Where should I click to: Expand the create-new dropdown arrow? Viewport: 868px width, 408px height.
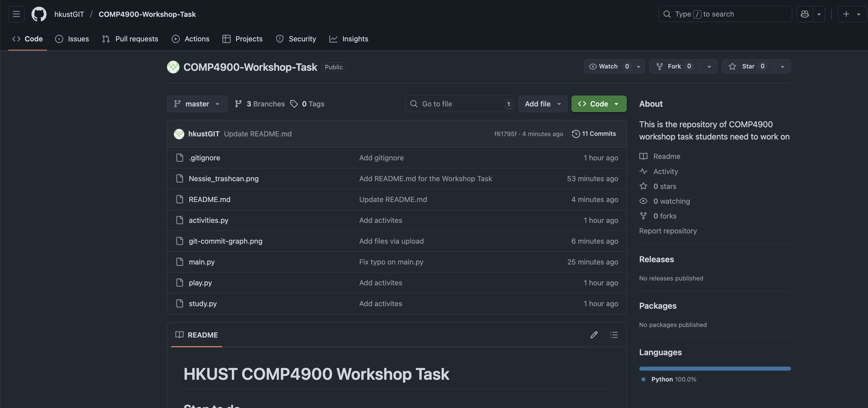pos(859,14)
